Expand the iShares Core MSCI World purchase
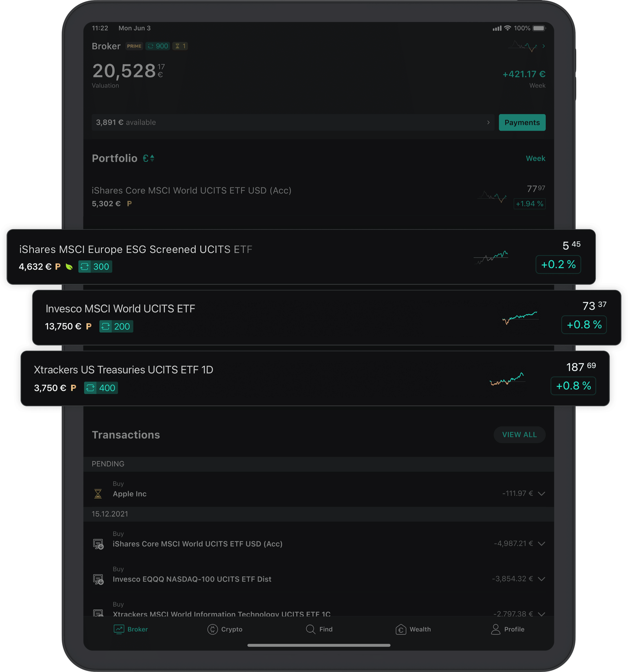Viewport: 628px width, 672px height. [541, 544]
